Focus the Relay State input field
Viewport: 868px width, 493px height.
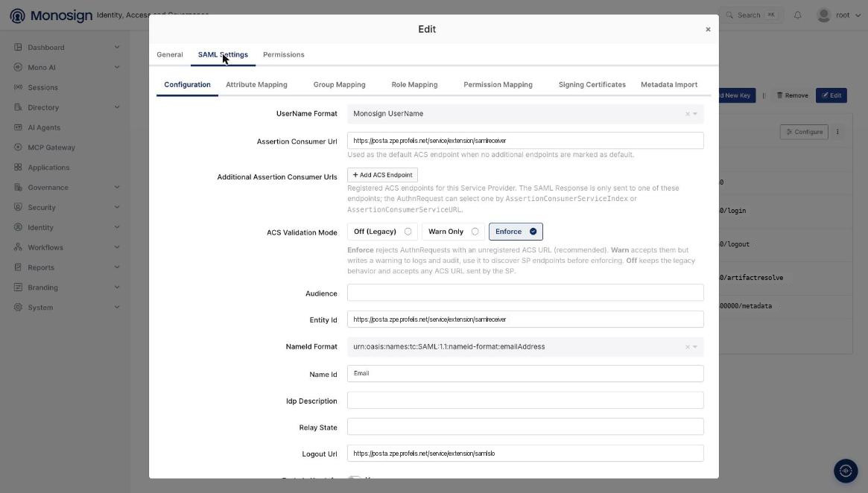coord(525,427)
